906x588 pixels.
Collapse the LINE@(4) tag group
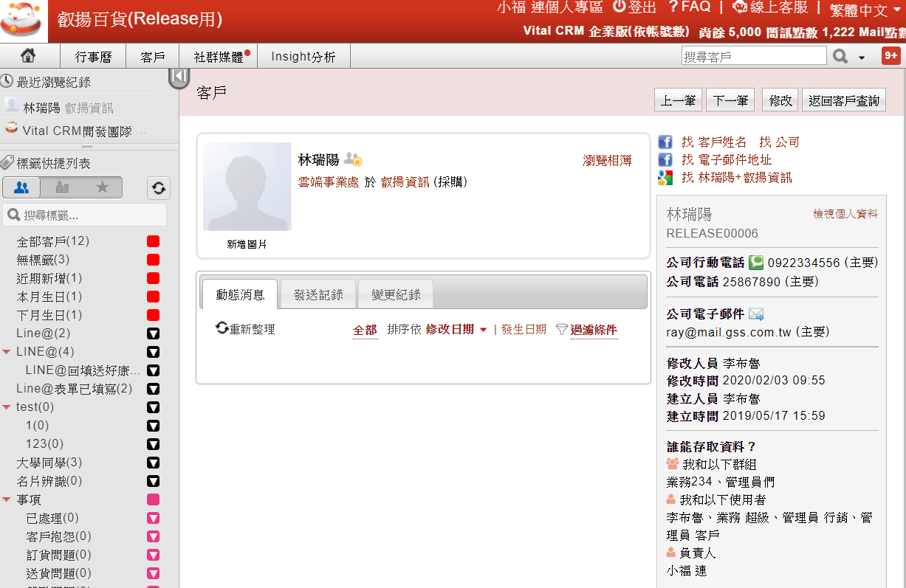pyautogui.click(x=7, y=352)
